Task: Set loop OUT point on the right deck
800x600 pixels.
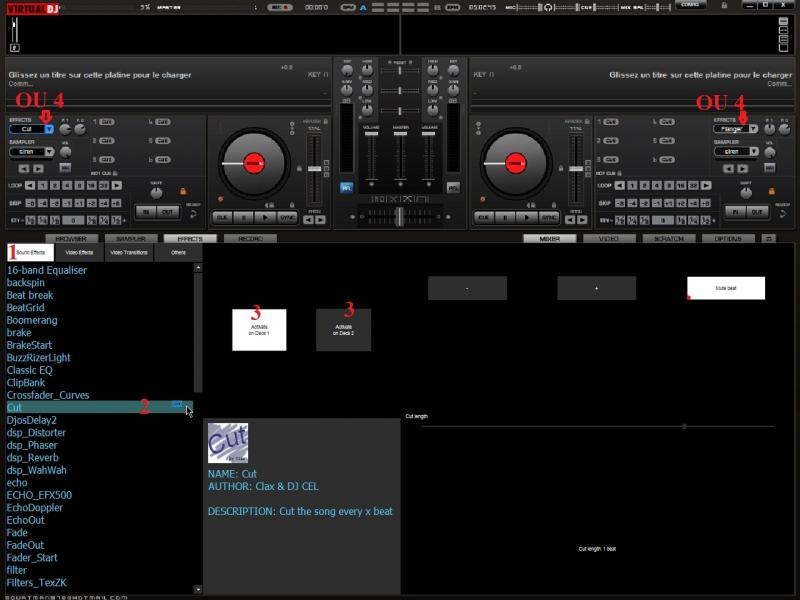Action: pyautogui.click(x=757, y=212)
